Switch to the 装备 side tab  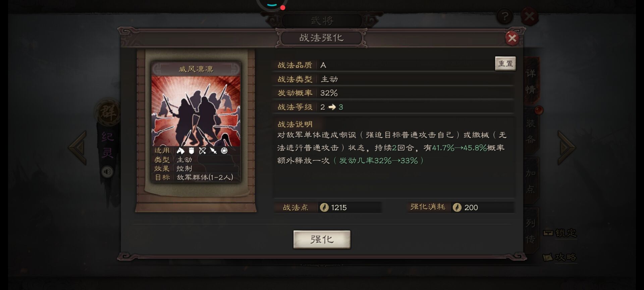[531, 132]
